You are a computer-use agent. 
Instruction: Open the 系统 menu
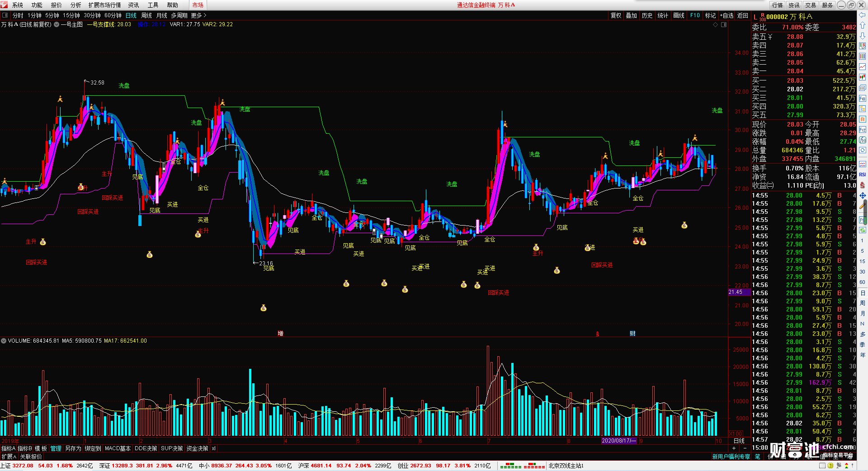point(18,5)
